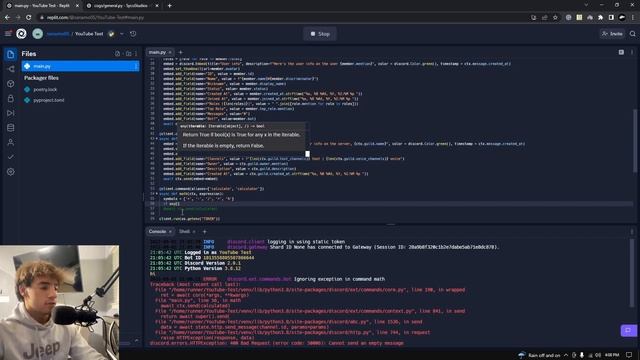Click the client.run code line

tap(189, 219)
